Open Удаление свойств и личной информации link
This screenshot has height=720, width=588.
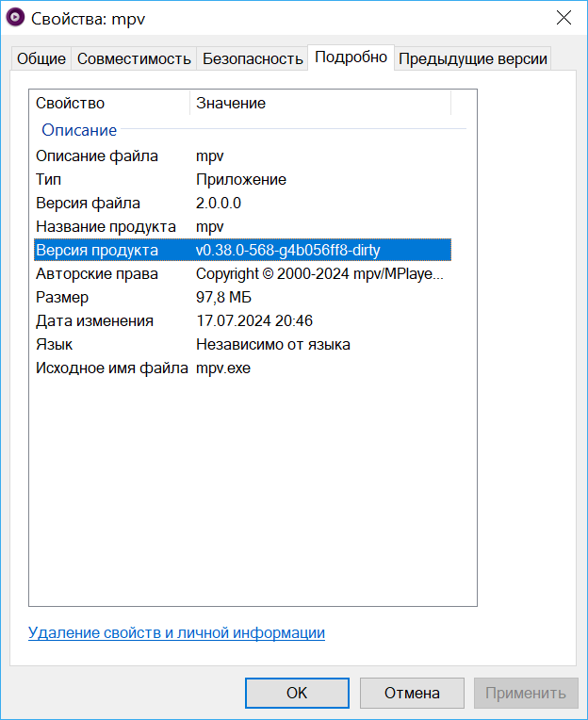(176, 633)
